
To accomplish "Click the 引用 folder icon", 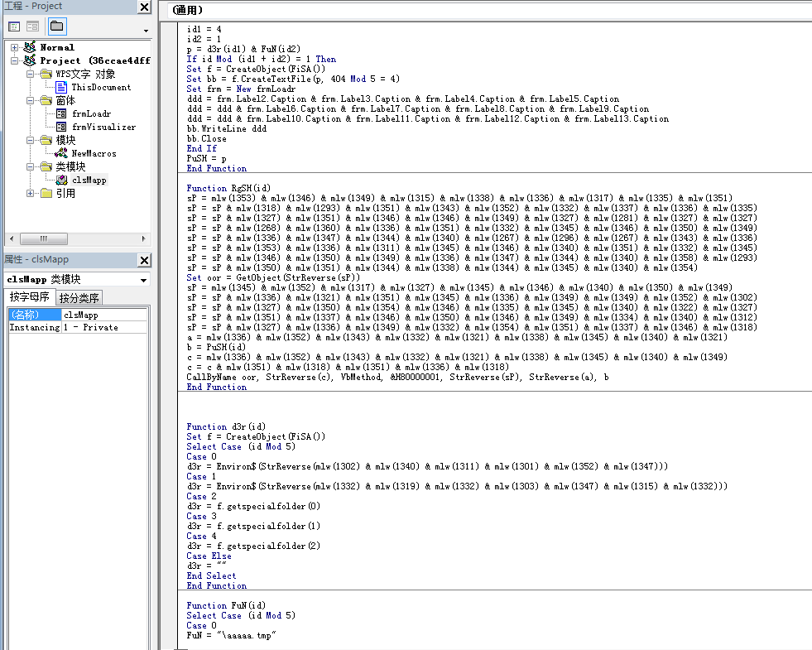I will [46, 193].
